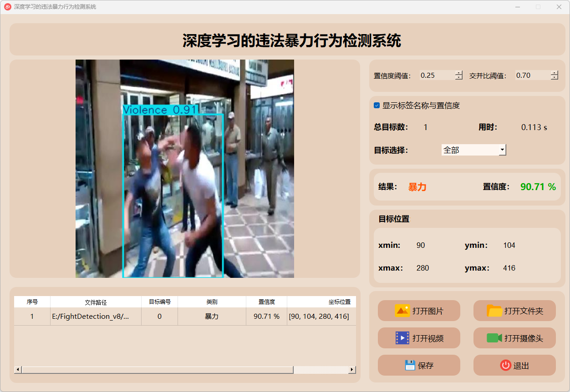Image resolution: width=570 pixels, height=392 pixels.
Task: Open the target selection dropdown showing 全部
Action: click(x=473, y=150)
